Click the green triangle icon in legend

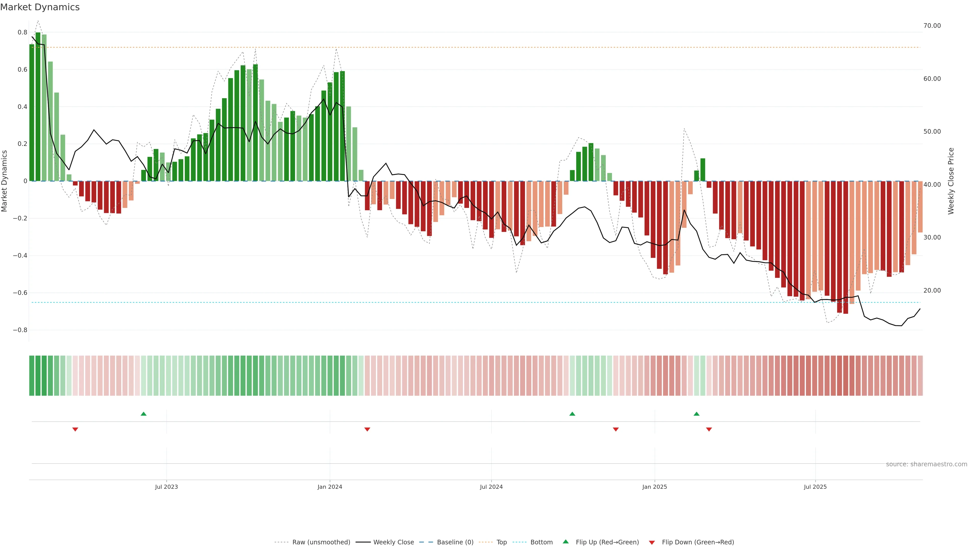click(566, 542)
